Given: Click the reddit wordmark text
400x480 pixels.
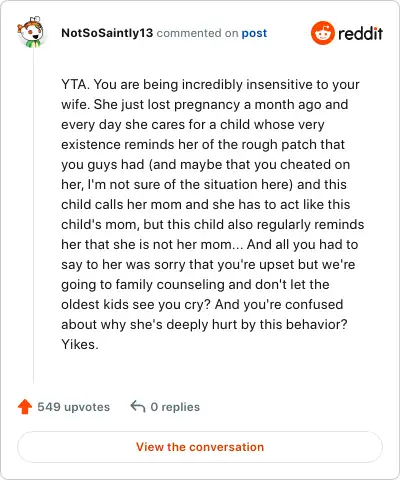Looking at the screenshot, I should pos(360,33).
